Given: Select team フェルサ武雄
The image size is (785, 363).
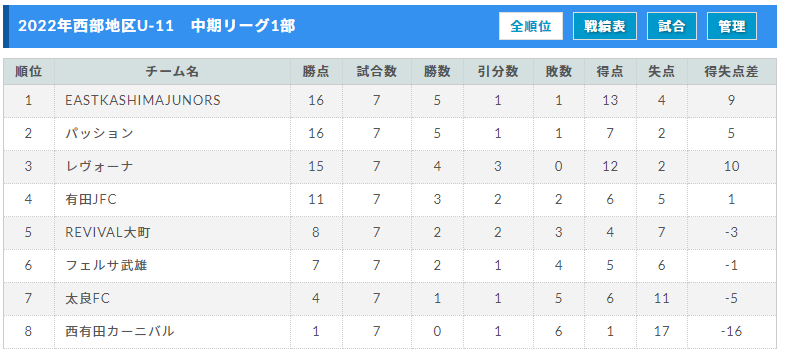Looking at the screenshot, I should pos(106,265).
